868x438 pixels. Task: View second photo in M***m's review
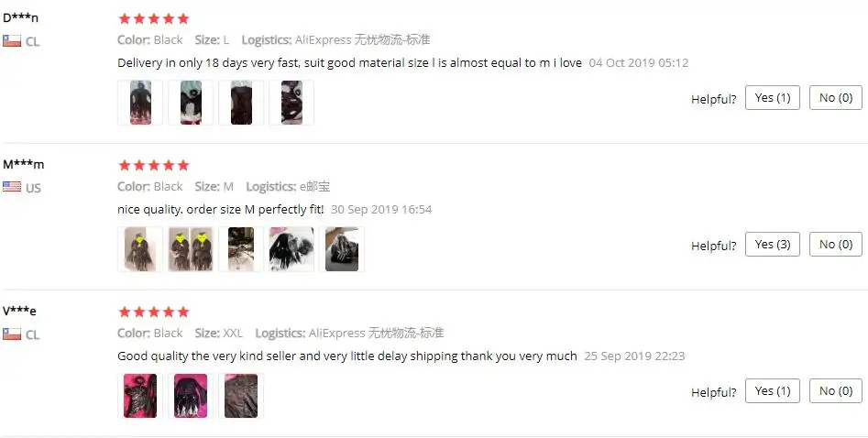click(191, 249)
